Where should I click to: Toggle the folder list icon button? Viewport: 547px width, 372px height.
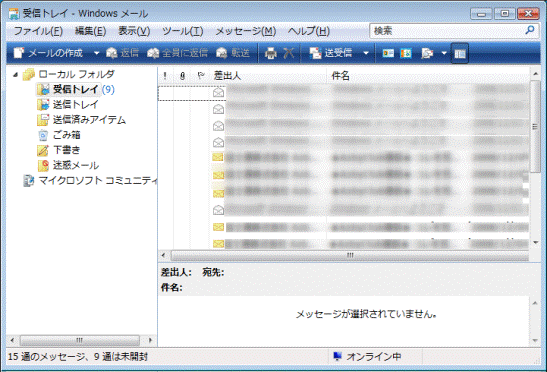click(459, 53)
